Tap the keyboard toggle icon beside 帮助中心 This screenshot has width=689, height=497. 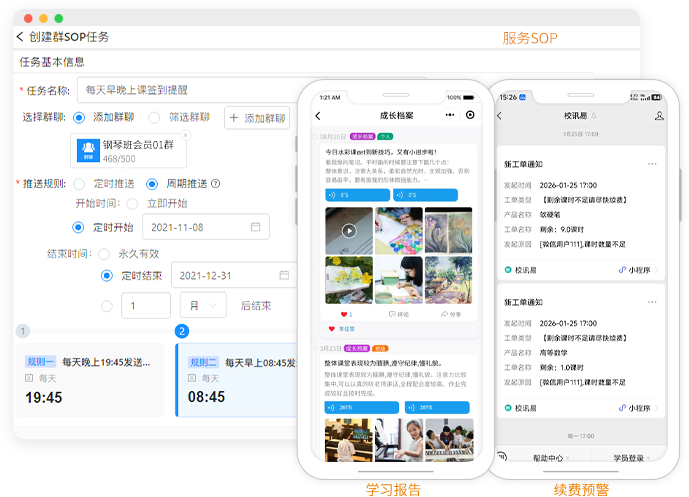(x=502, y=456)
